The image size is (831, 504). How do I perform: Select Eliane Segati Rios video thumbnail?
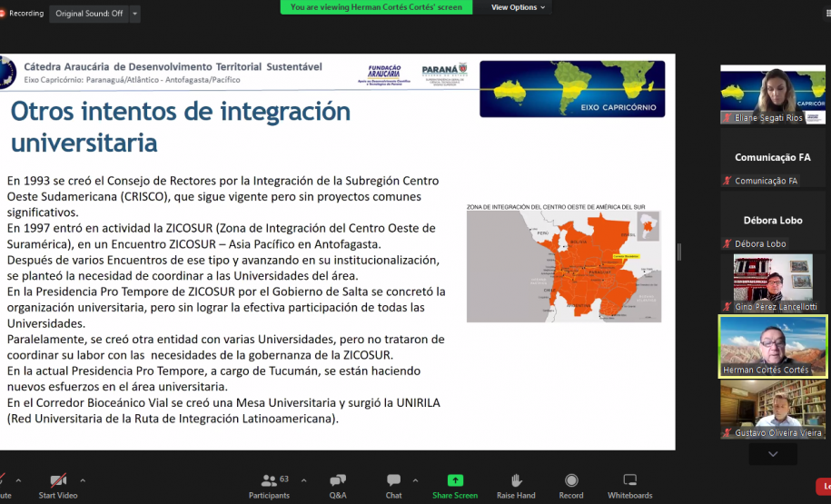[x=773, y=94]
